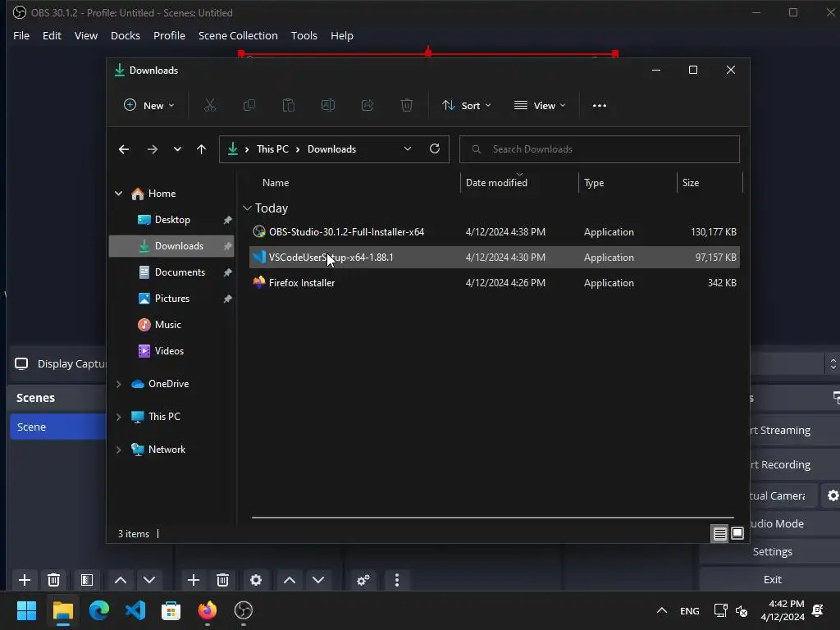Click the Delete trash icon in Explorer toolbar
Image resolution: width=840 pixels, height=630 pixels.
point(407,106)
